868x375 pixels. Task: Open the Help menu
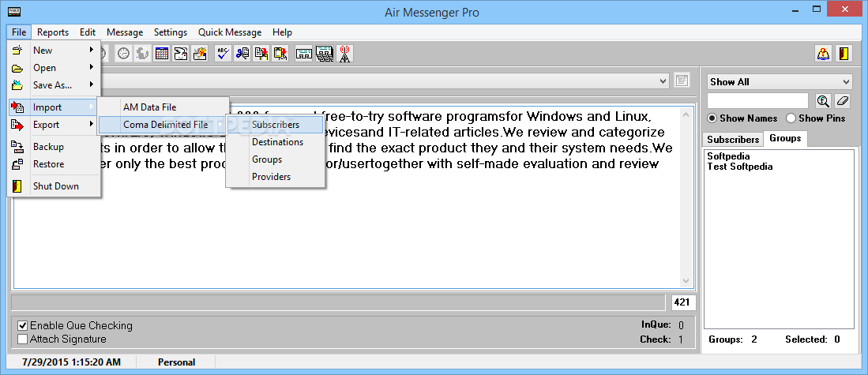(x=282, y=32)
